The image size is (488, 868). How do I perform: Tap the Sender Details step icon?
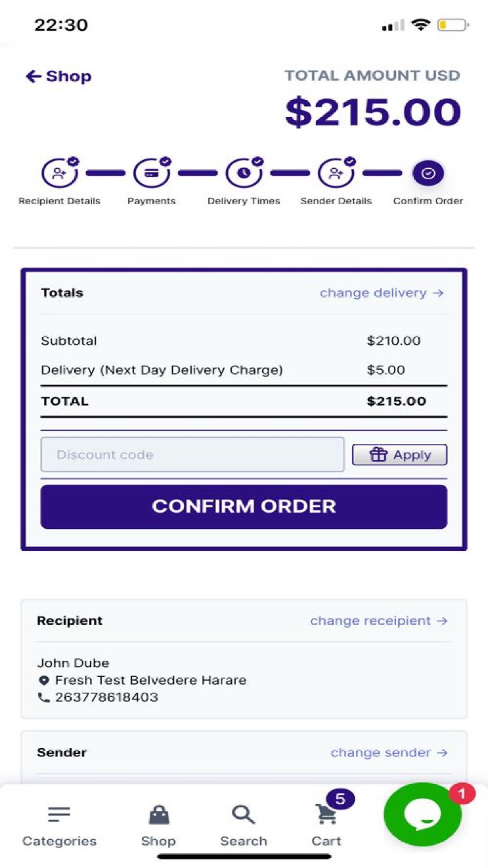[336, 173]
